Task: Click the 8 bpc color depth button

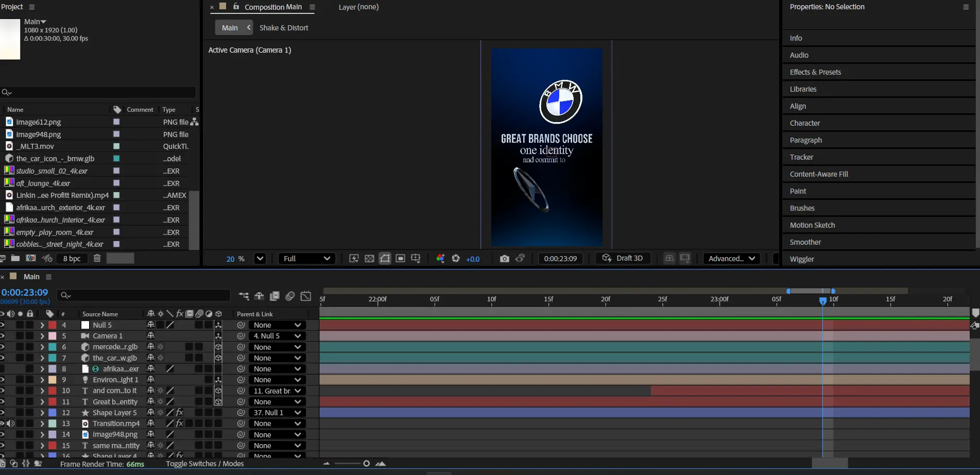Action: pos(72,259)
